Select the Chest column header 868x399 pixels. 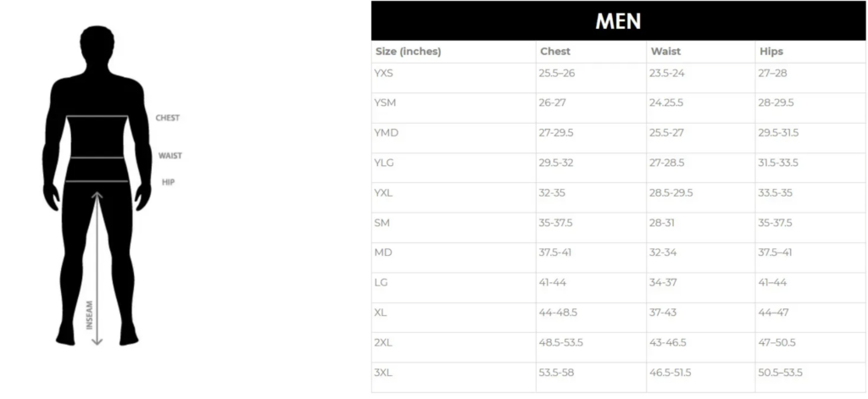pos(554,52)
